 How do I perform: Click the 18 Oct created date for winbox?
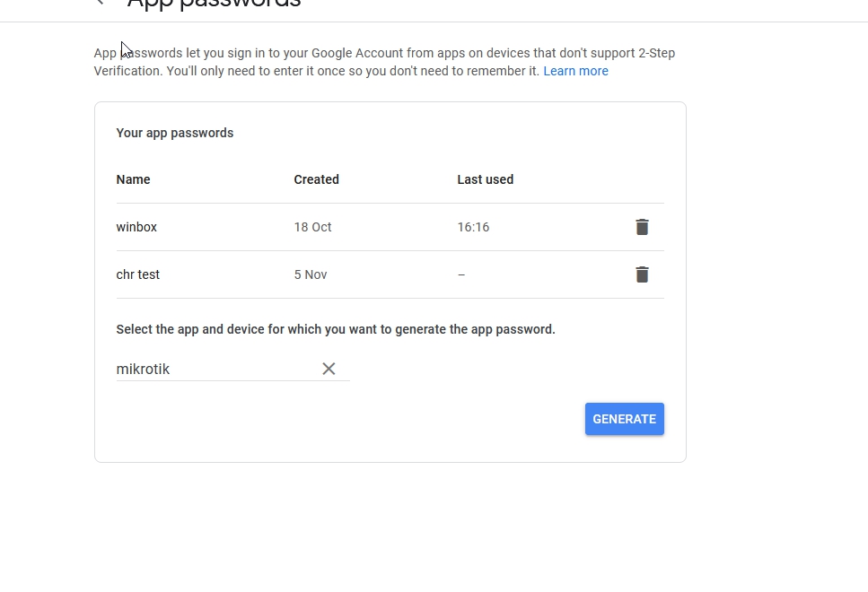point(312,227)
